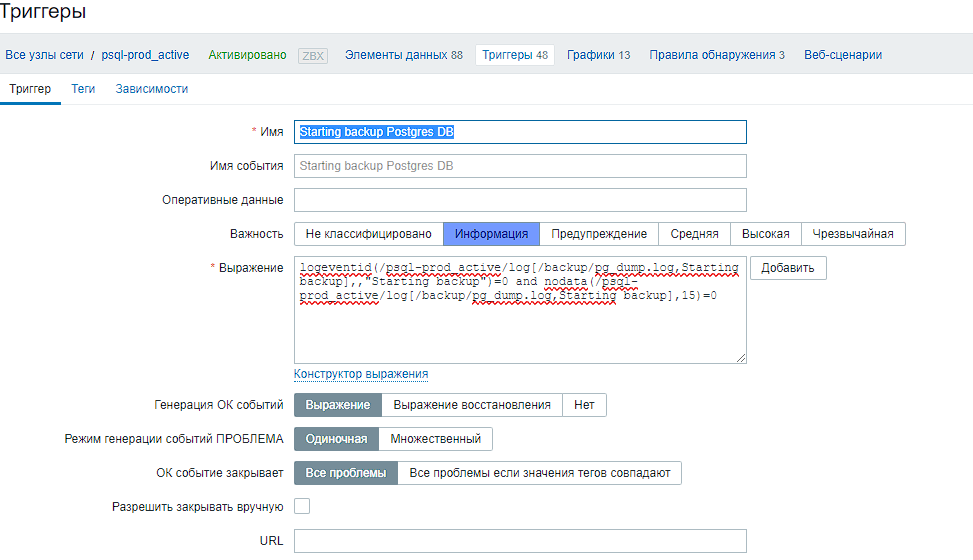The image size is (973, 560).
Task: Click the expression textarea resize handle
Action: tap(741, 358)
